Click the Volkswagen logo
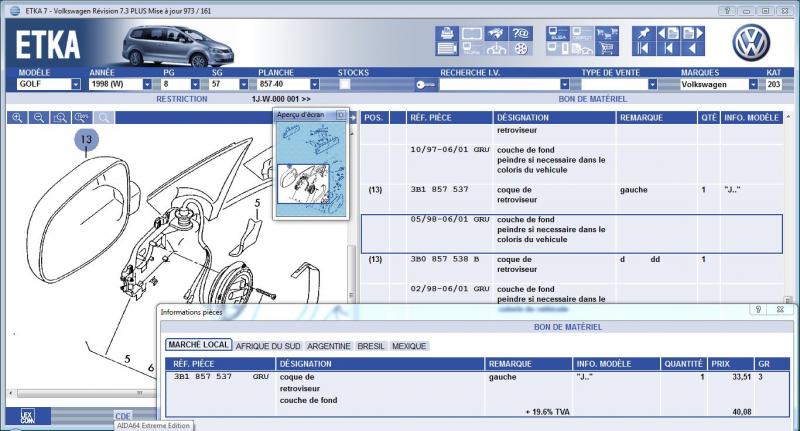Image resolution: width=800 pixels, height=431 pixels. [x=751, y=42]
